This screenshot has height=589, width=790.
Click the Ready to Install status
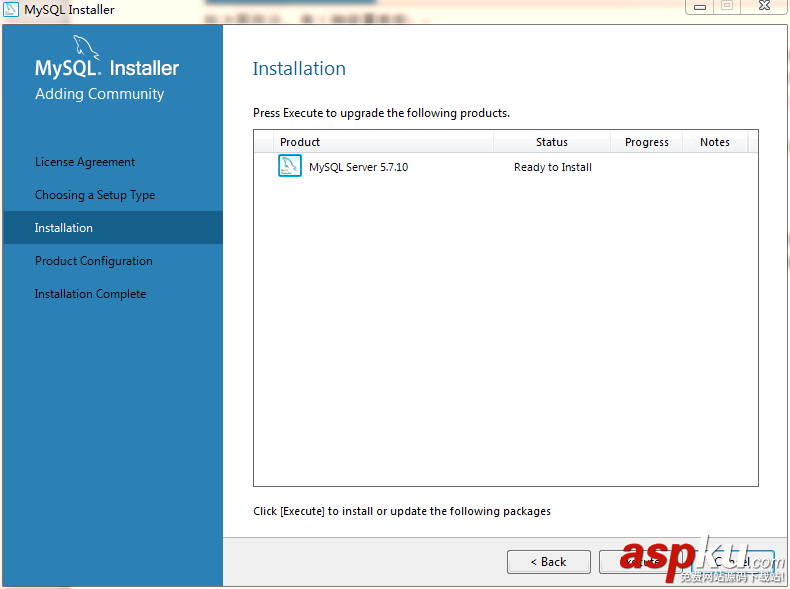point(553,167)
